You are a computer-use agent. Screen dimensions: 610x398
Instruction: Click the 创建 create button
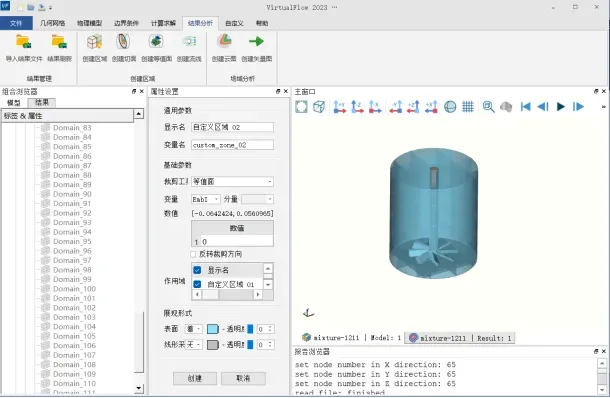[195, 378]
